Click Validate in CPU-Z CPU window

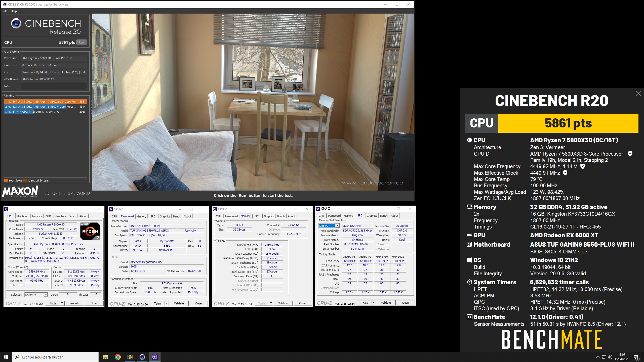[x=74, y=303]
